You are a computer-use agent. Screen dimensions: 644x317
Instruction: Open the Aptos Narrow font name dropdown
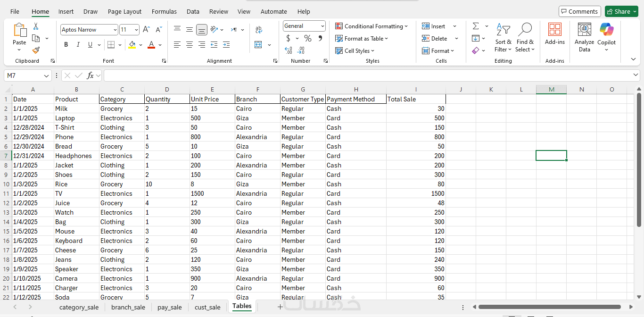(x=115, y=30)
